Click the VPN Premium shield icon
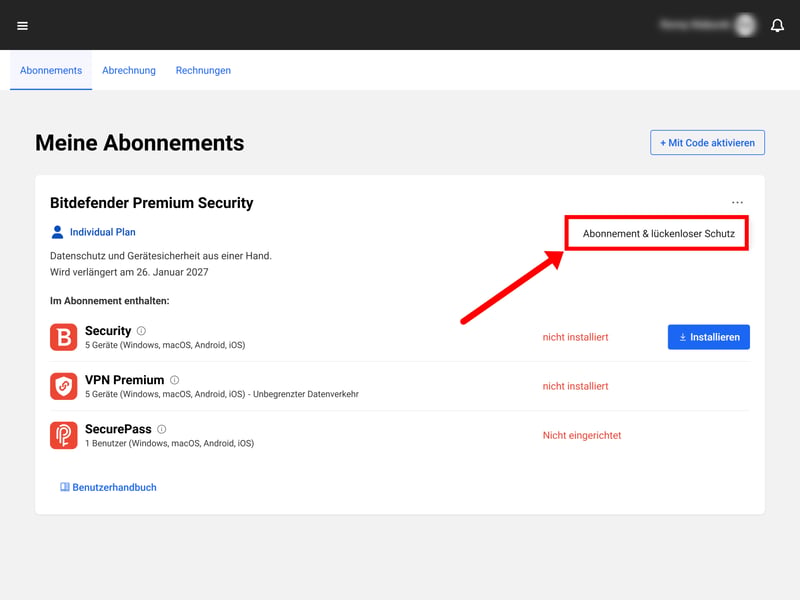The width and height of the screenshot is (800, 600). coord(64,386)
